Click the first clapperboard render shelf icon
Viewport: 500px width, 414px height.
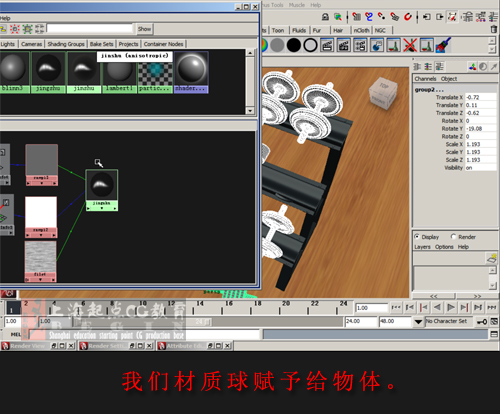point(327,45)
